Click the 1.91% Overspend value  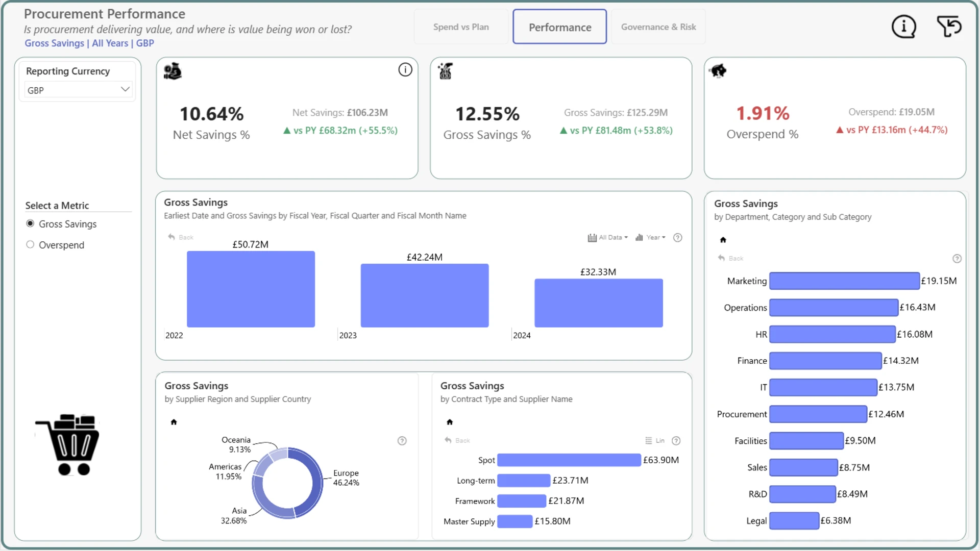pyautogui.click(x=763, y=113)
